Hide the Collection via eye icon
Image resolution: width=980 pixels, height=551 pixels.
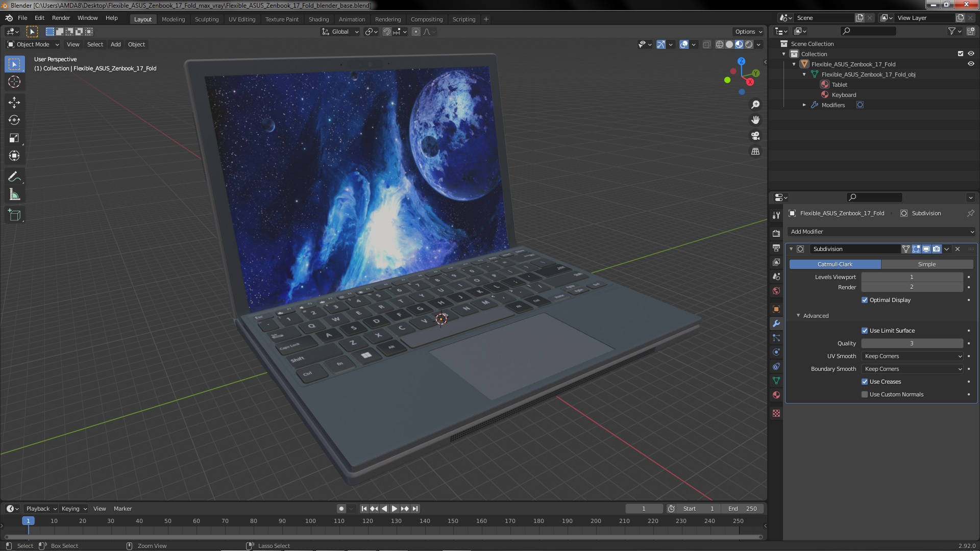pyautogui.click(x=971, y=54)
